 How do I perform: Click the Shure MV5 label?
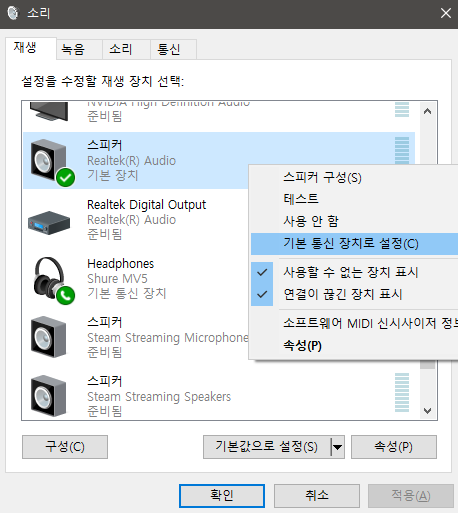click(x=117, y=279)
